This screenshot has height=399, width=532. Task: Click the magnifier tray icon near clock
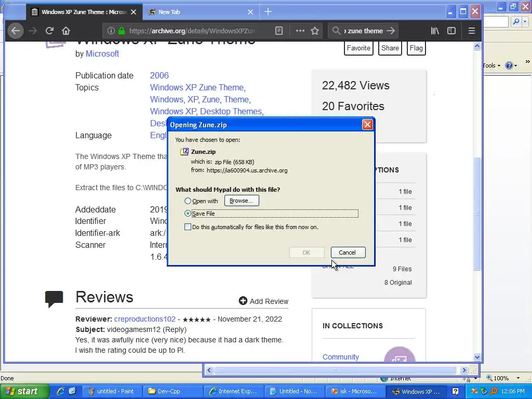click(x=494, y=392)
